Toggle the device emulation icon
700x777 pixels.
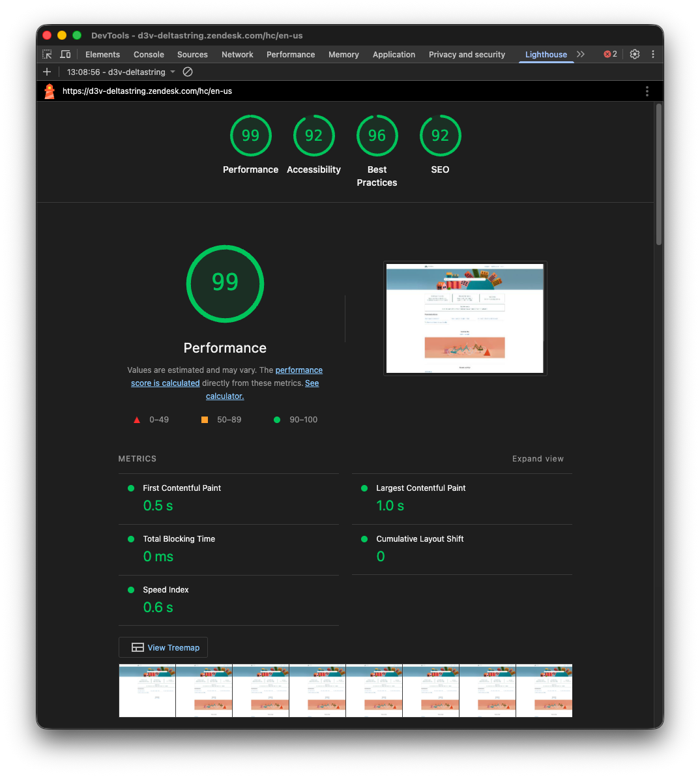tap(65, 54)
